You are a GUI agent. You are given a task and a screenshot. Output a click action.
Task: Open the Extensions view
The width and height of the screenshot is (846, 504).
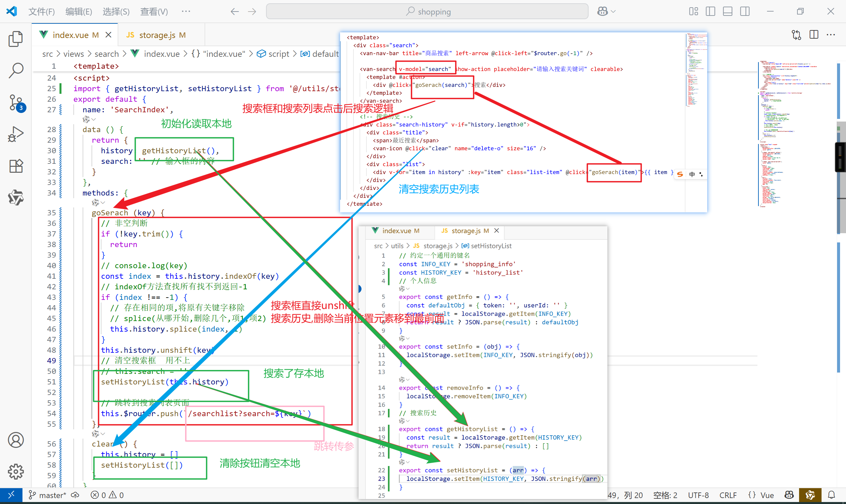point(16,166)
